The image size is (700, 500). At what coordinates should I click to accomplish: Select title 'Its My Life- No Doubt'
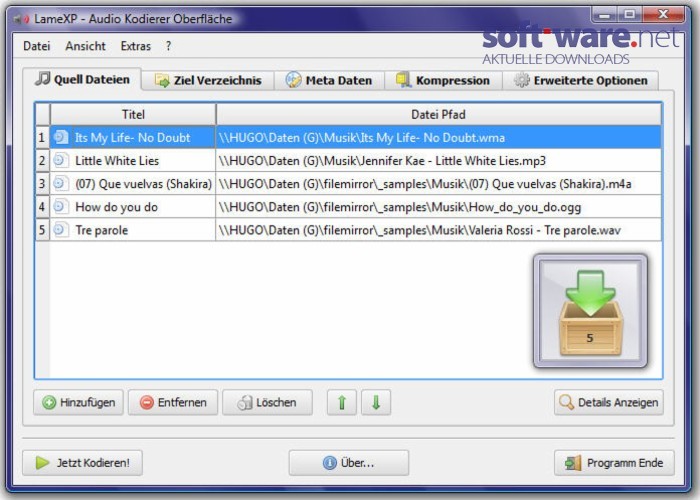(x=133, y=138)
